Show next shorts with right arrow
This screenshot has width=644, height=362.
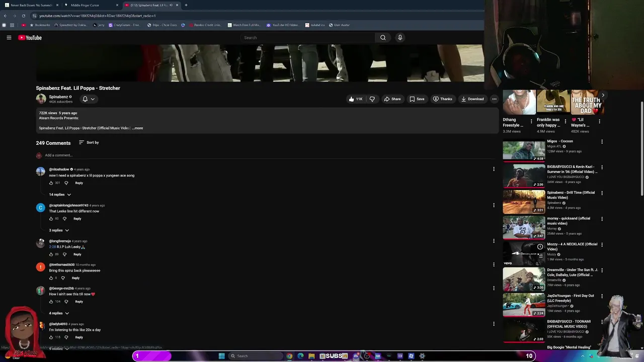tap(603, 95)
